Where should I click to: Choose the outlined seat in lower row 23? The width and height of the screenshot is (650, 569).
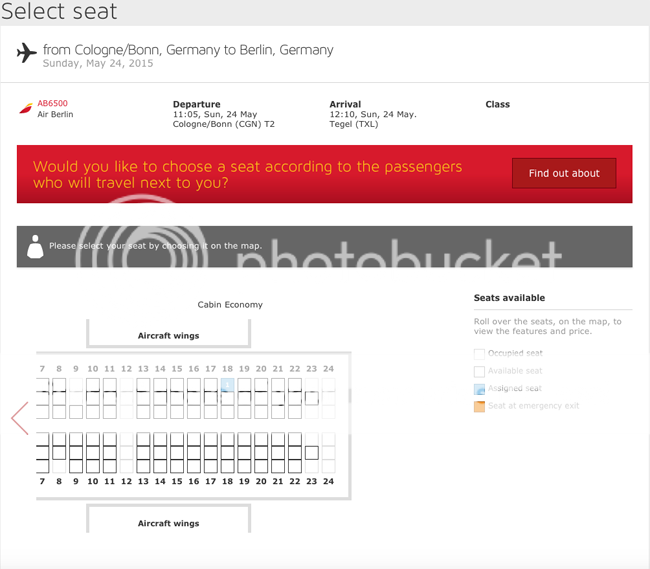(x=312, y=453)
